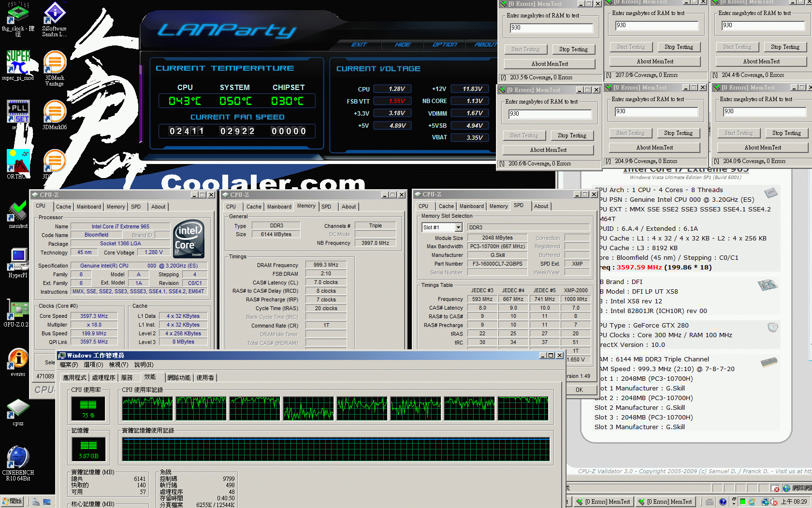Open the cpuz desktop icon
This screenshot has width=812, height=508.
tap(18, 412)
